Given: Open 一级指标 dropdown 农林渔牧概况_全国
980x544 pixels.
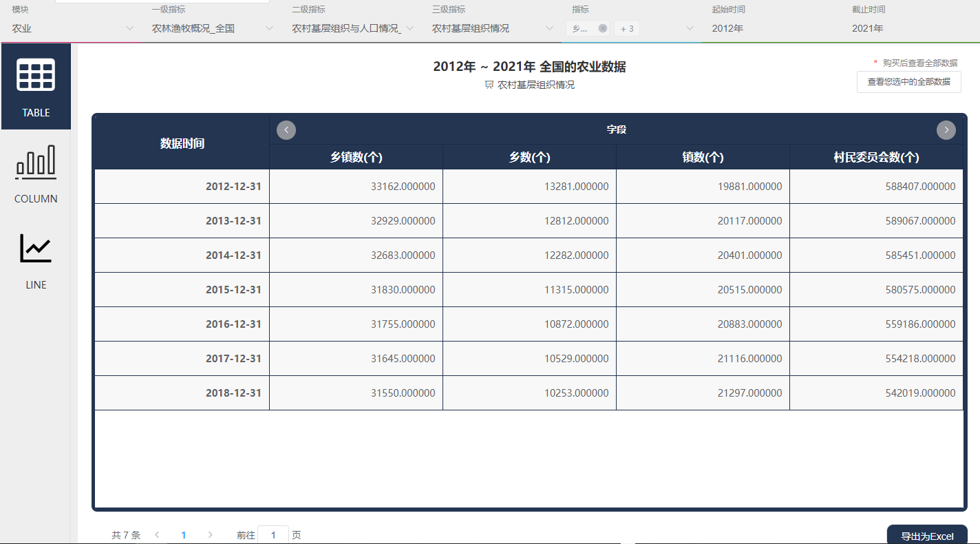Looking at the screenshot, I should 212,29.
